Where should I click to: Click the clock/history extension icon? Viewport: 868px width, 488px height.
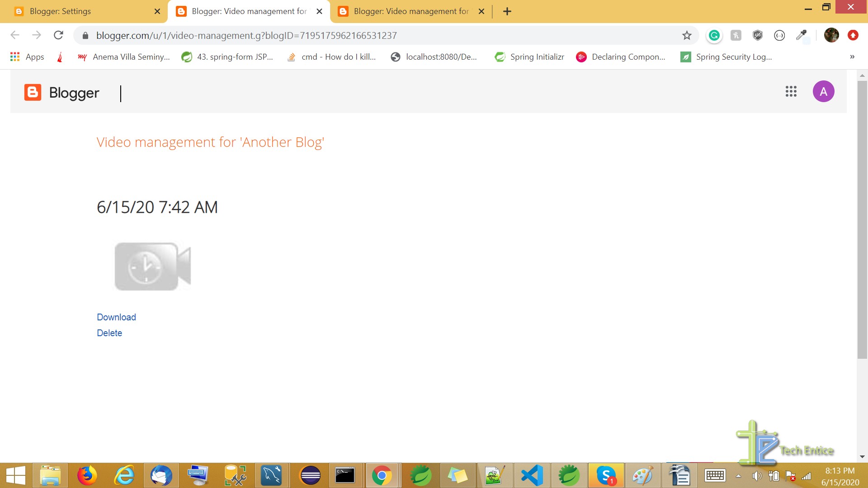point(779,35)
